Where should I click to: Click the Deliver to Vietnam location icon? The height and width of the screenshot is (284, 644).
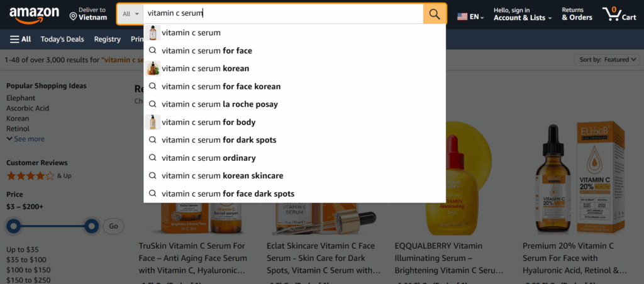(74, 16)
